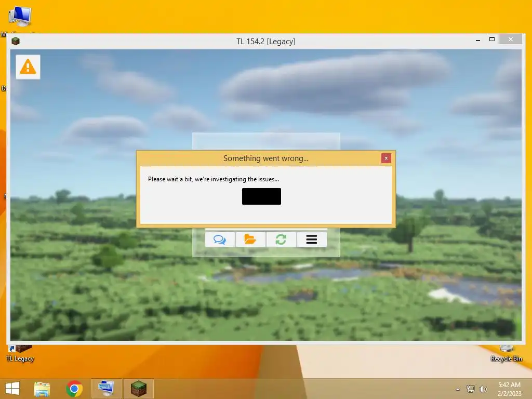Refresh versions with green arrows button

[281, 240]
